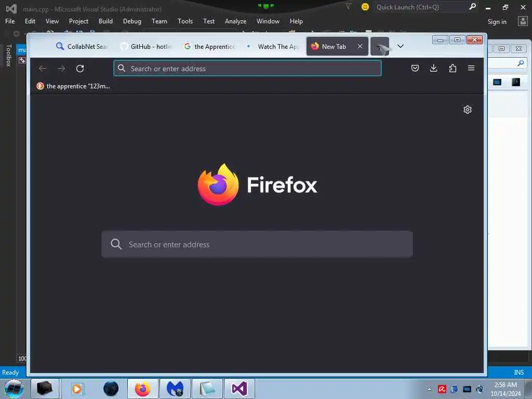The width and height of the screenshot is (532, 399).
Task: Open Visual Studio Help menu
Action: (296, 21)
